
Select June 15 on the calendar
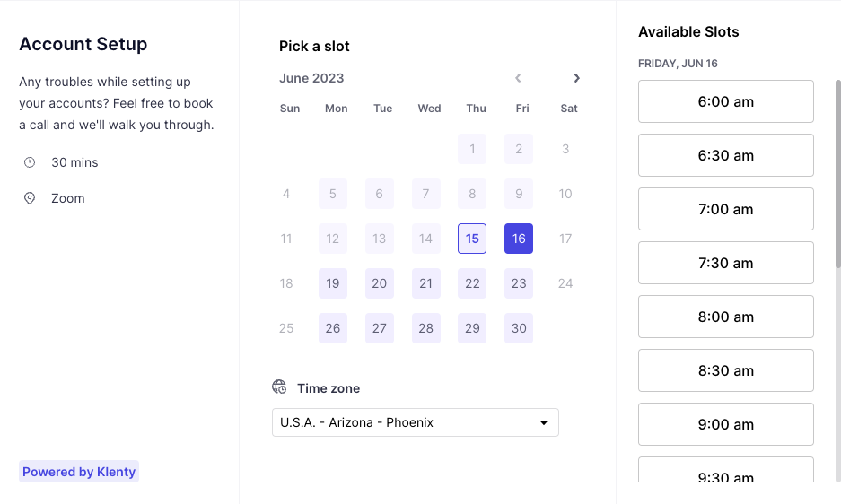472,239
